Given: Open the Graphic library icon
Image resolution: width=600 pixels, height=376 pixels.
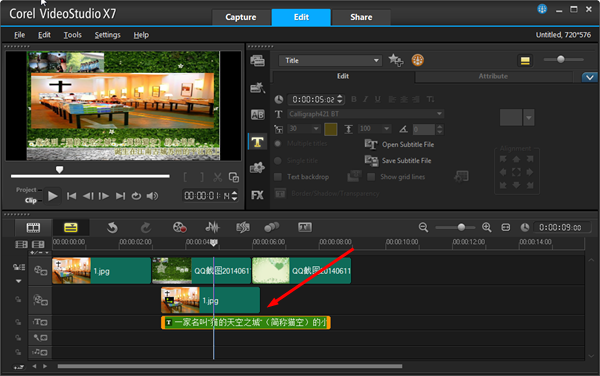Looking at the screenshot, I should pos(257,168).
